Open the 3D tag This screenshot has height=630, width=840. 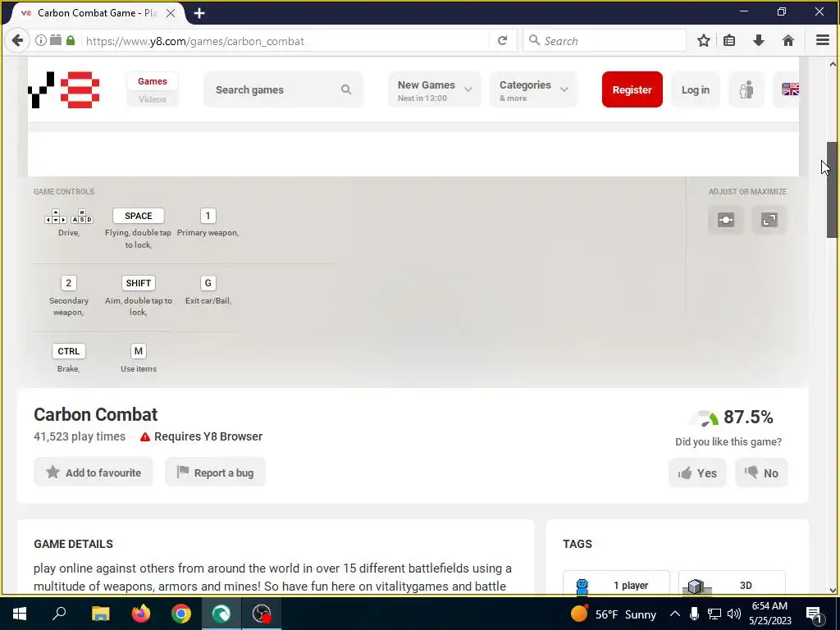(x=732, y=585)
